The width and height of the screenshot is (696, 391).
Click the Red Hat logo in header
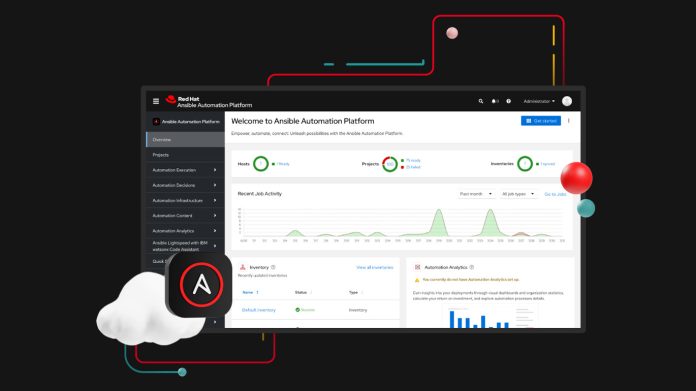click(171, 99)
